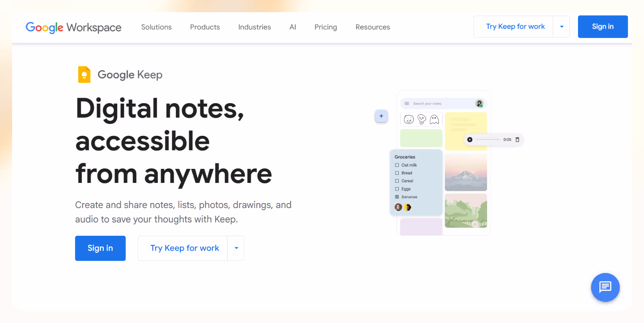Click the plus add-note icon
Image resolution: width=644 pixels, height=323 pixels.
pyautogui.click(x=381, y=116)
